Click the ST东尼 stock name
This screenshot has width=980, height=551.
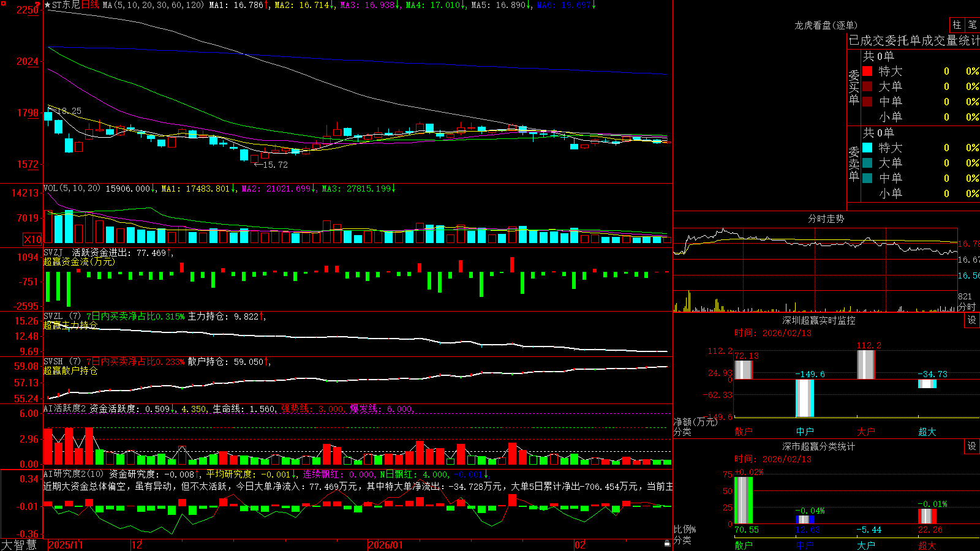[x=66, y=5]
